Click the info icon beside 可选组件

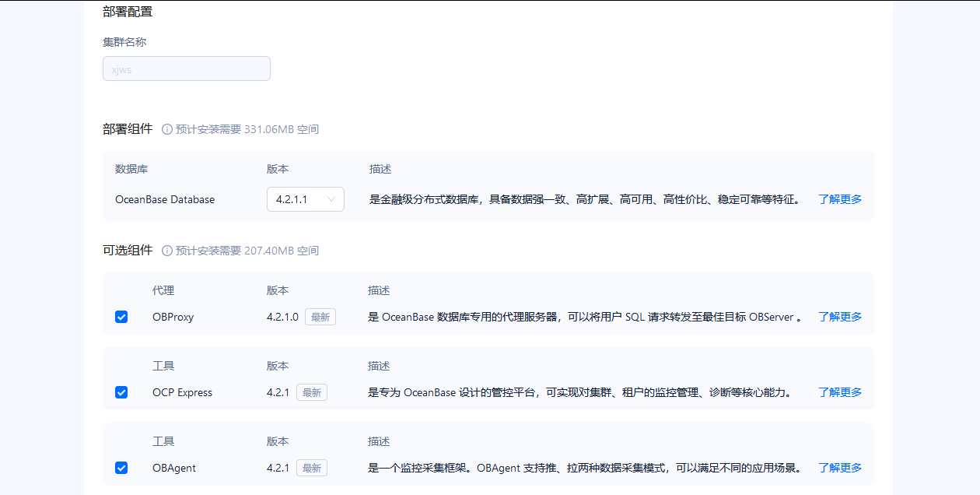[x=167, y=251]
